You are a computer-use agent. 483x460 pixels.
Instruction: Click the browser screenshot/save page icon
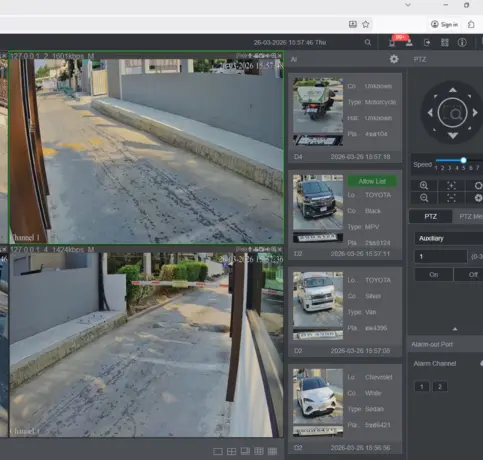(353, 24)
